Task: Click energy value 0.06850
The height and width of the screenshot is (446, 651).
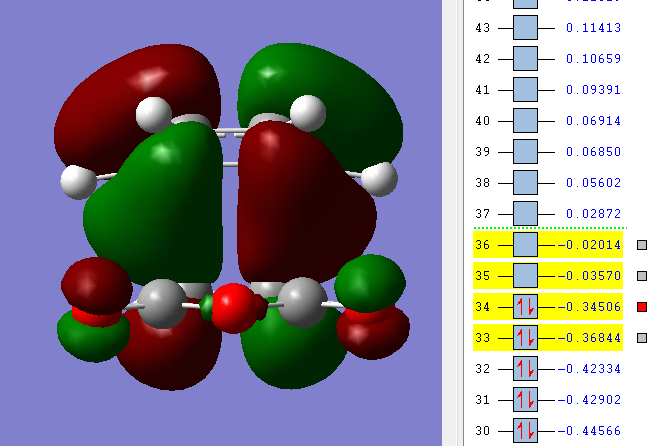Action: pyautogui.click(x=593, y=152)
